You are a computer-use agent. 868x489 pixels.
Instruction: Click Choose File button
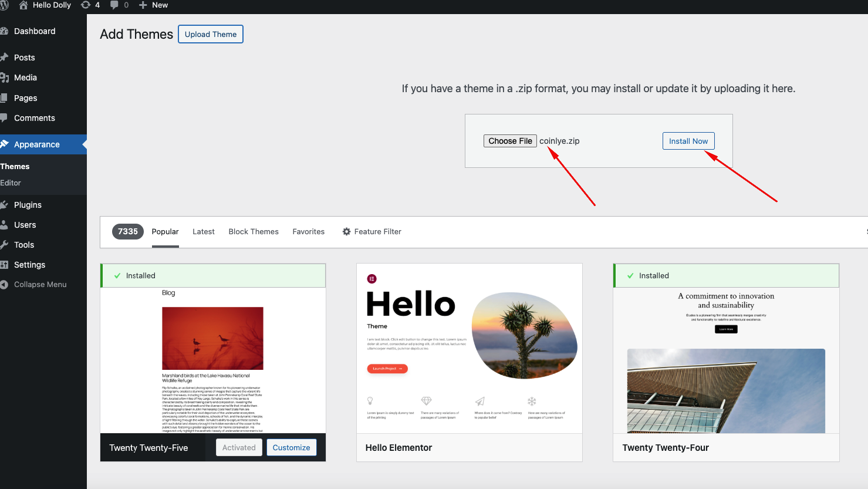(x=510, y=141)
